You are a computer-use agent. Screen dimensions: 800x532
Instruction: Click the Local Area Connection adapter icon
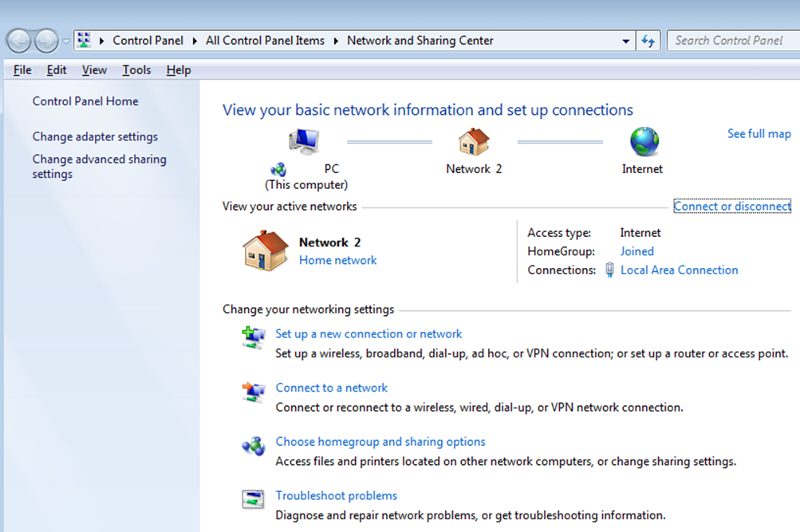point(610,270)
